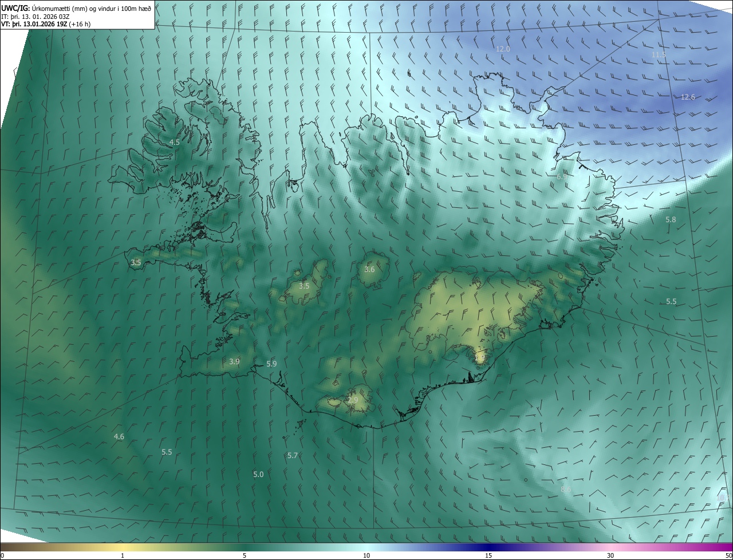Click the 3.6 label on the central glacier
This screenshot has height=560, width=733.
369,269
